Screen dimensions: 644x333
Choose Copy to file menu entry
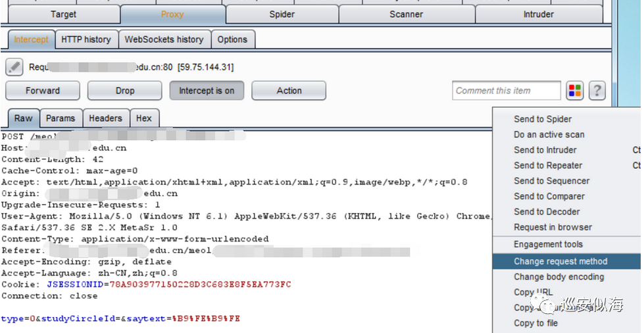pos(567,323)
